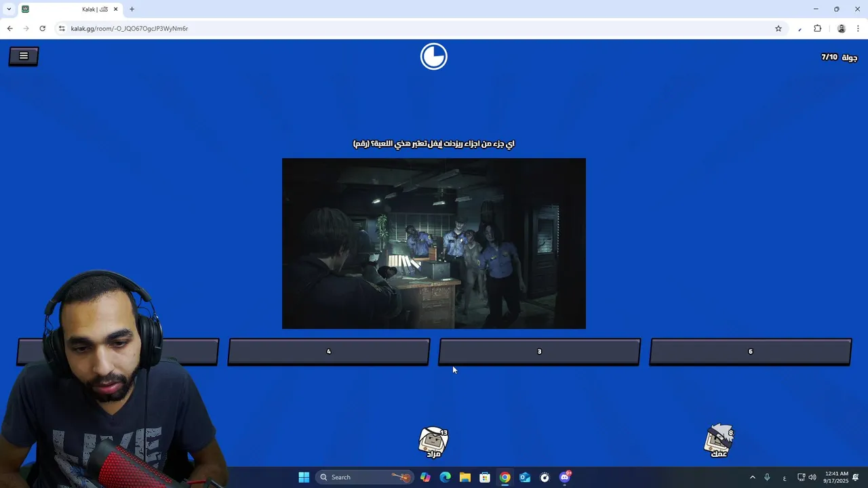Click the small icon left of extensions
868x488 pixels.
click(x=800, y=28)
